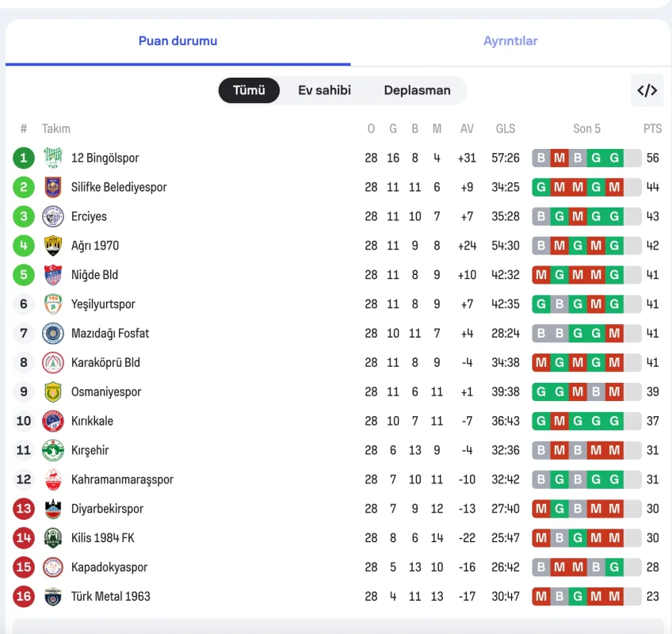Click the Türk Metal 1963 crest
Viewport: 672px width, 634px height.
[53, 596]
